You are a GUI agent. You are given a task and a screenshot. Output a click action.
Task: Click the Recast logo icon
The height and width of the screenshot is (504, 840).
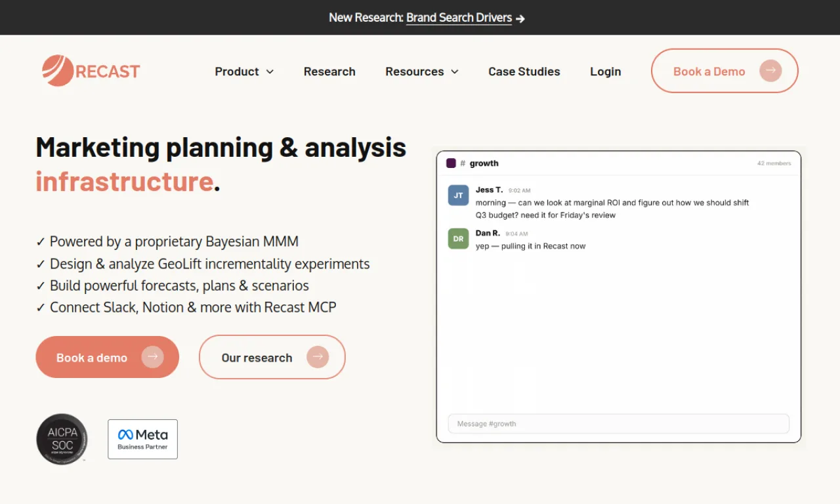coord(58,71)
